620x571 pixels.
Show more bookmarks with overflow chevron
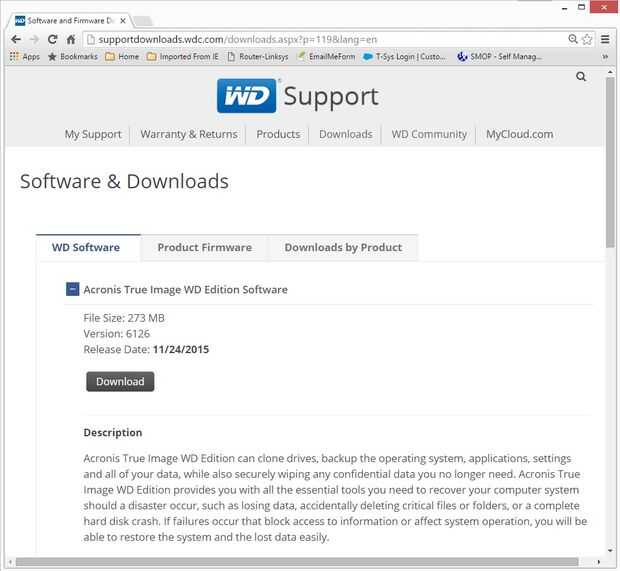(x=605, y=57)
